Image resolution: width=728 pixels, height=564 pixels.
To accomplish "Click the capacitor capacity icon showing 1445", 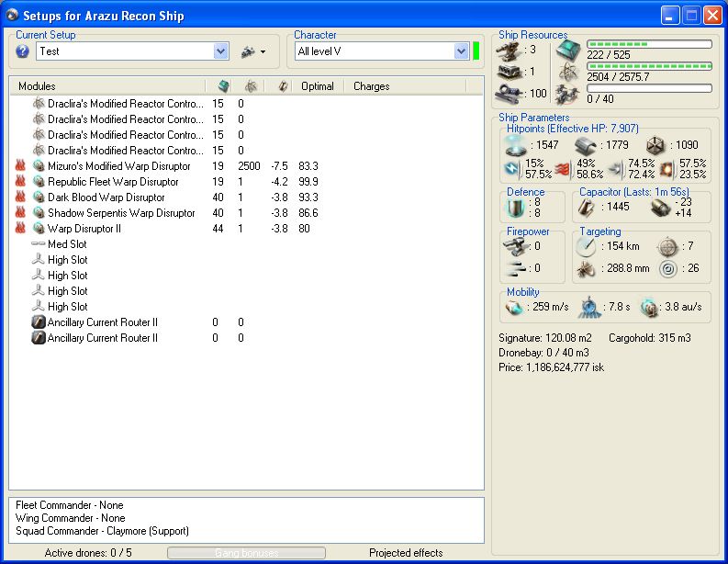I will [x=587, y=208].
